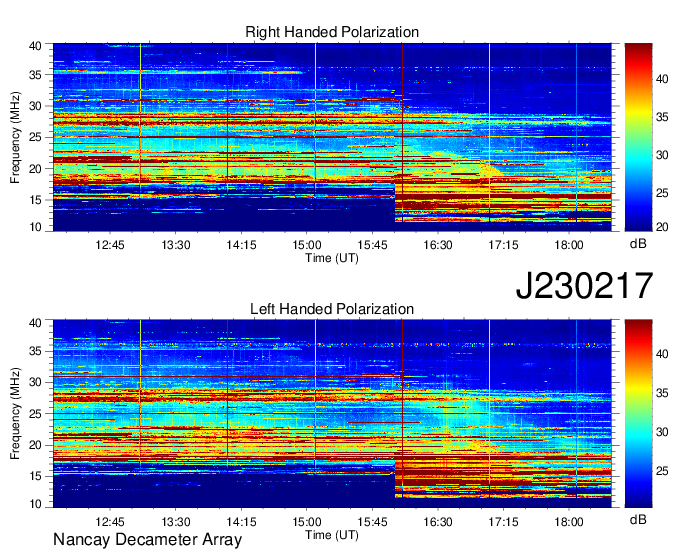The width and height of the screenshot is (680, 552).
Task: Click the 20 MHz frequency tick of the Right Handed plot
Action: coord(35,169)
